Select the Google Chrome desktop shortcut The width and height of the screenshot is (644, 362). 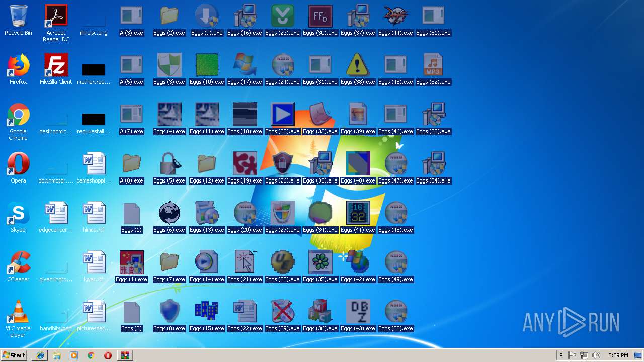[18, 115]
